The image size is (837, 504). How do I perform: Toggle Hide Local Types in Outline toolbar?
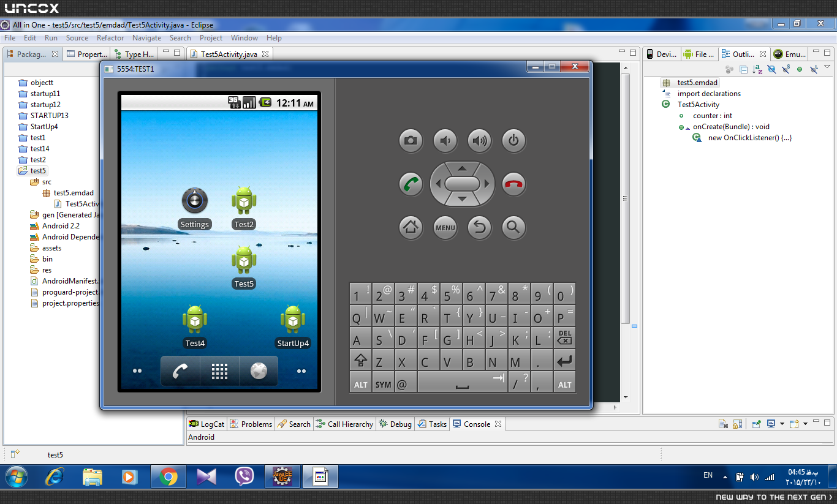[814, 70]
